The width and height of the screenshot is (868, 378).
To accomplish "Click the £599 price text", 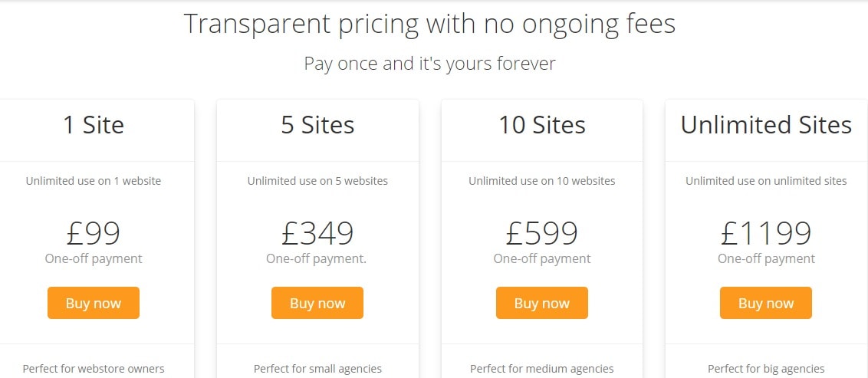I will (542, 233).
